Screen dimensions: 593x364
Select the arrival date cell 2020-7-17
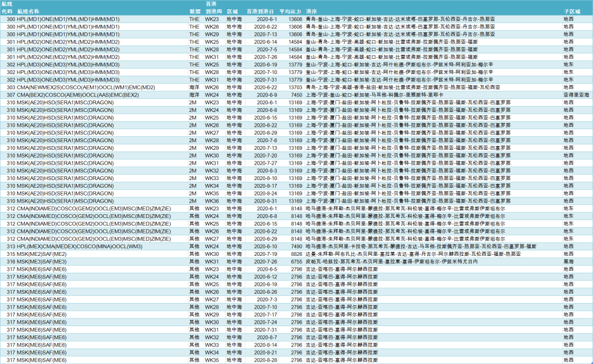(266, 315)
